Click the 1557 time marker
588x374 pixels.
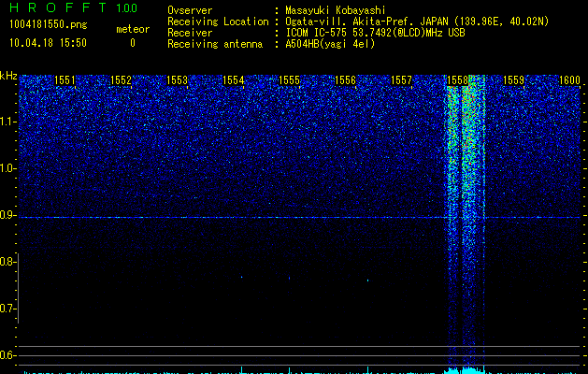[x=401, y=80]
